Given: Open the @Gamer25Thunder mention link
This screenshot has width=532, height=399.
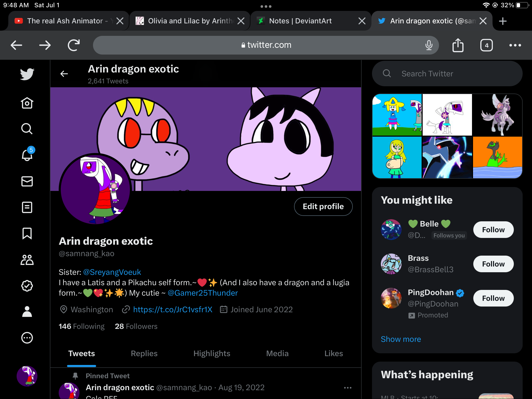Looking at the screenshot, I should 203,293.
